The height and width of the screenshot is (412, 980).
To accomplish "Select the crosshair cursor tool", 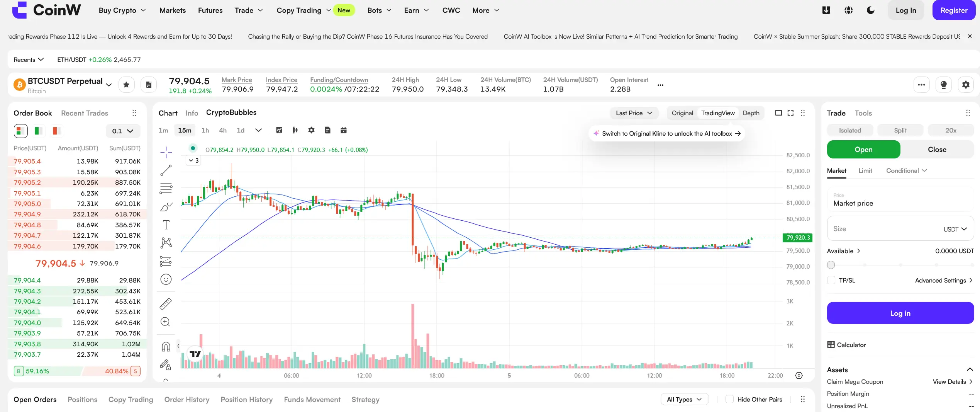I will (166, 152).
